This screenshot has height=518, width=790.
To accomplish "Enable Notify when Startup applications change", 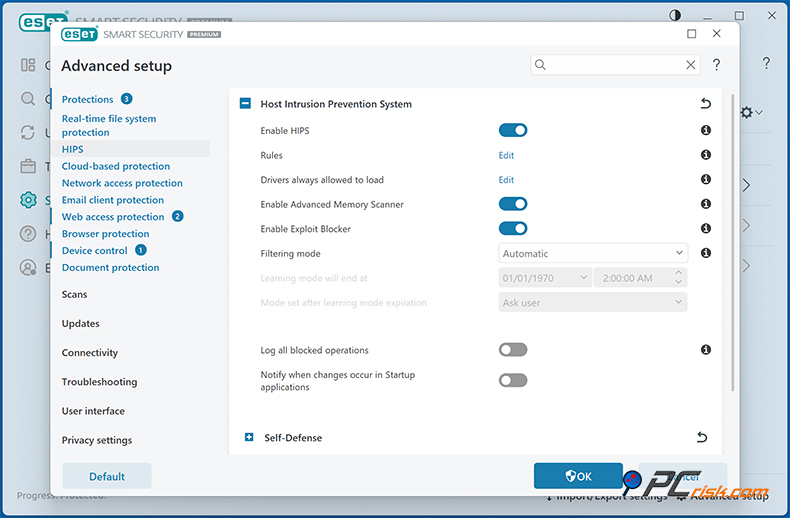I will pos(513,380).
